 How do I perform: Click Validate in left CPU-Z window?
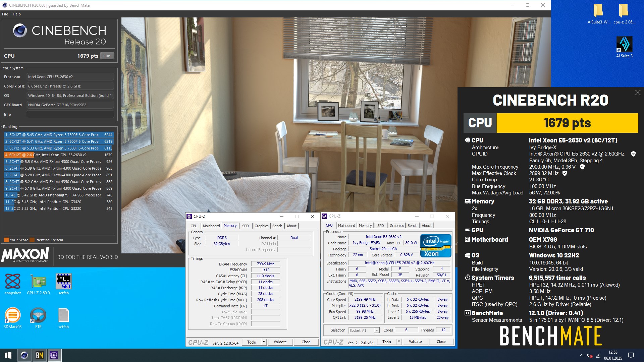point(280,342)
